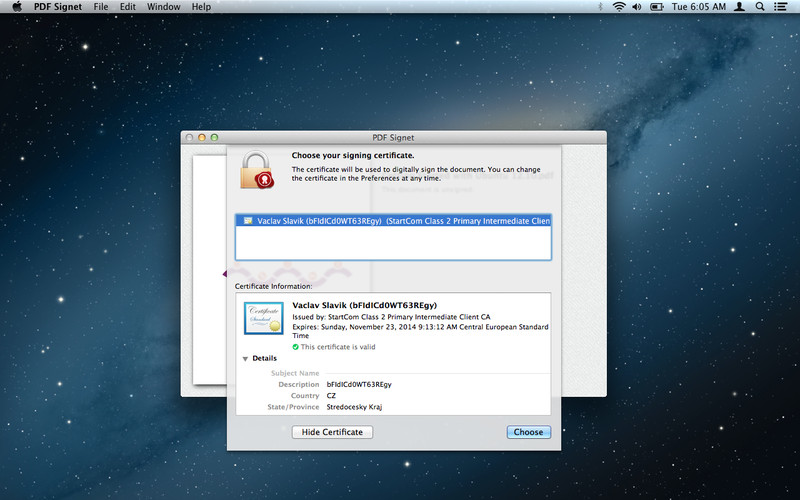The width and height of the screenshot is (800, 500).
Task: Click the small certificate icon in list row
Action: 248,220
